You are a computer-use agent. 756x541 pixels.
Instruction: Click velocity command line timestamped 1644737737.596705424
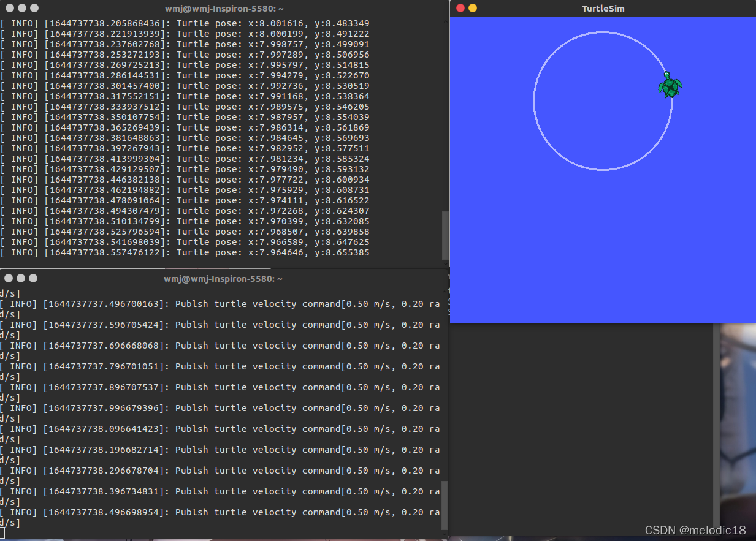220,325
